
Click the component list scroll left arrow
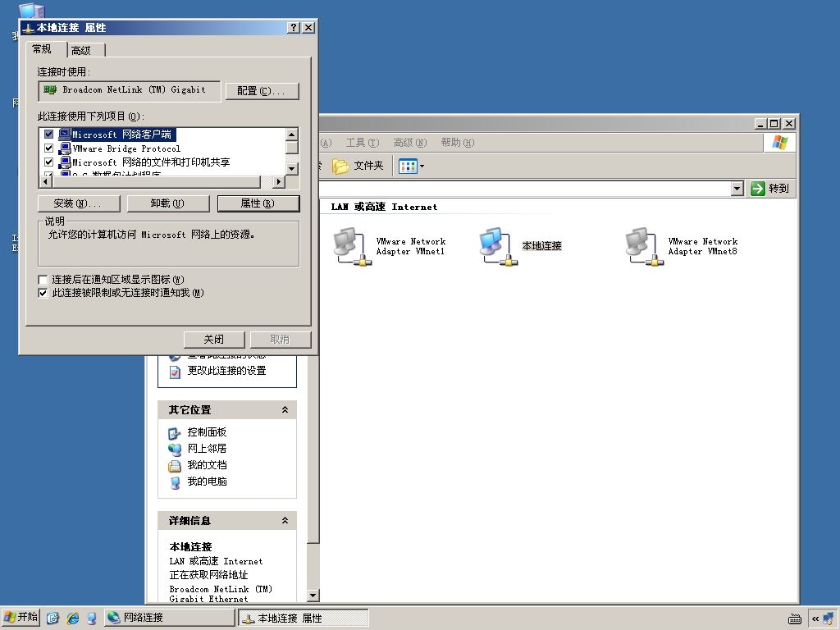[x=46, y=182]
